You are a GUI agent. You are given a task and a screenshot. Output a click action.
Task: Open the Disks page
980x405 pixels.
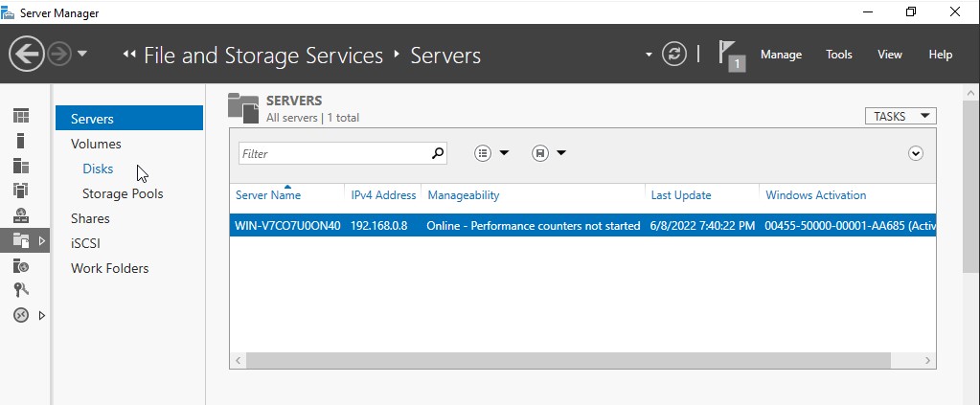tap(98, 169)
